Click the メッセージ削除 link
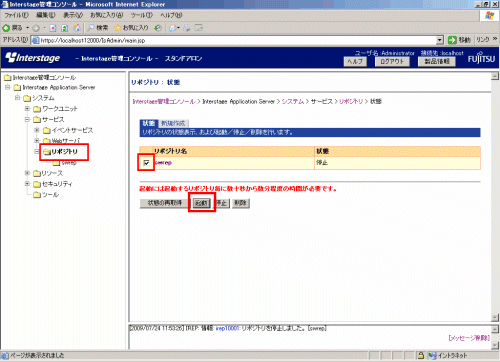Viewport: 500px width, 362px height. 469,338
